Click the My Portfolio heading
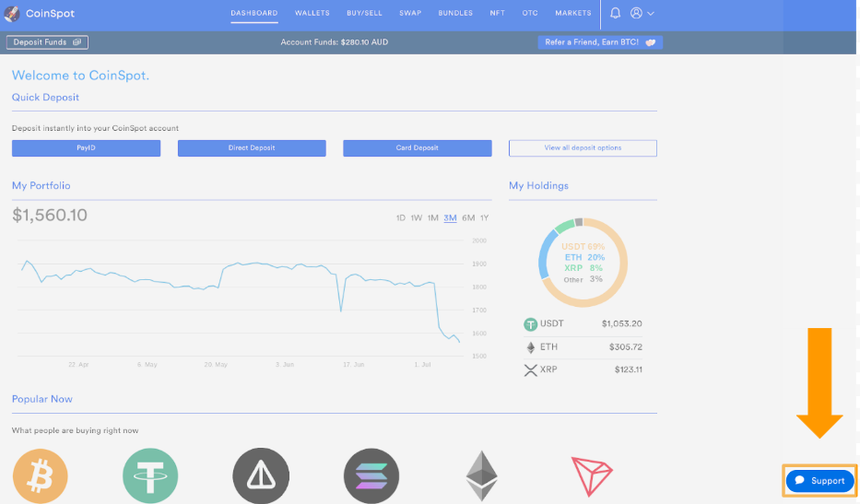This screenshot has width=860, height=504. click(41, 186)
